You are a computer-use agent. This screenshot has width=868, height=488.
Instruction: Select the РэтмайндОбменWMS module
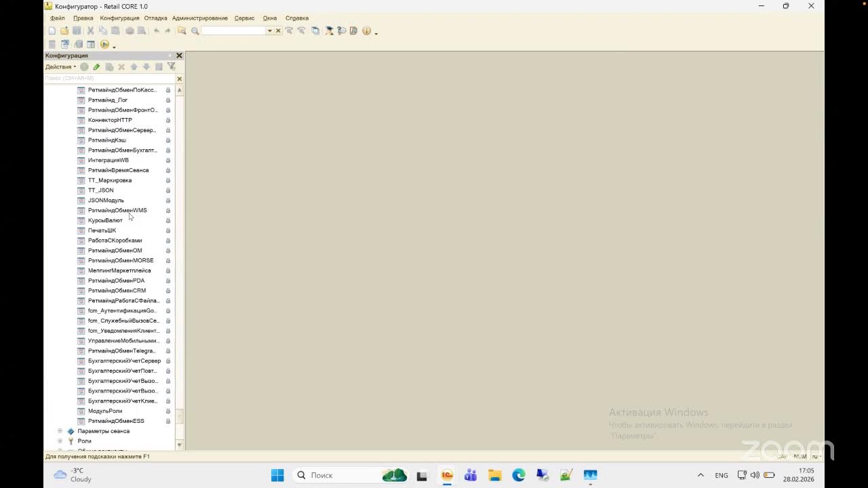coord(117,210)
